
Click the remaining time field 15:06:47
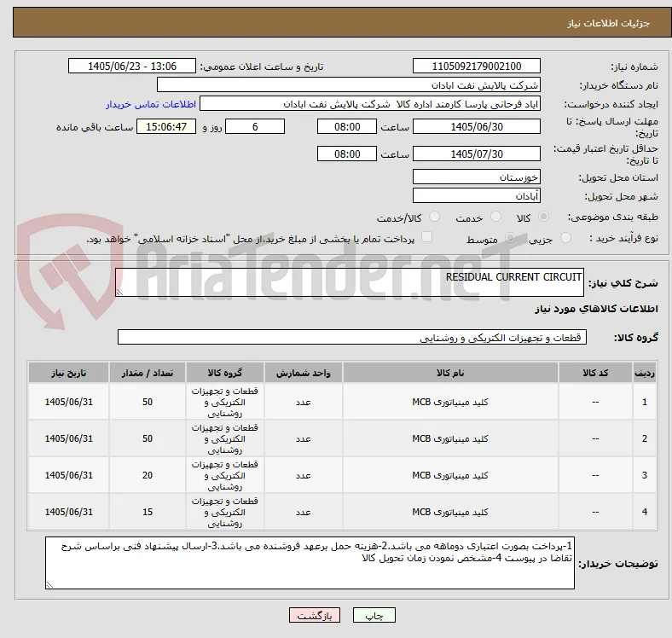tap(166, 126)
